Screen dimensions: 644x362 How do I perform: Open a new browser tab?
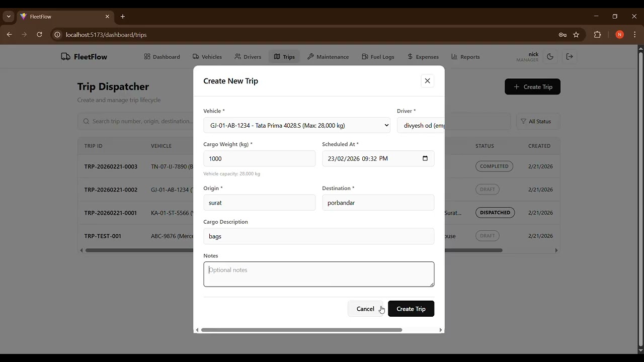[x=123, y=17]
